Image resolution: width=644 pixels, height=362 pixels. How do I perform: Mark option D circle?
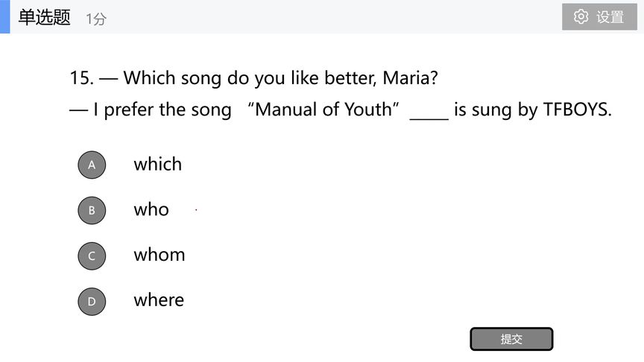92,301
